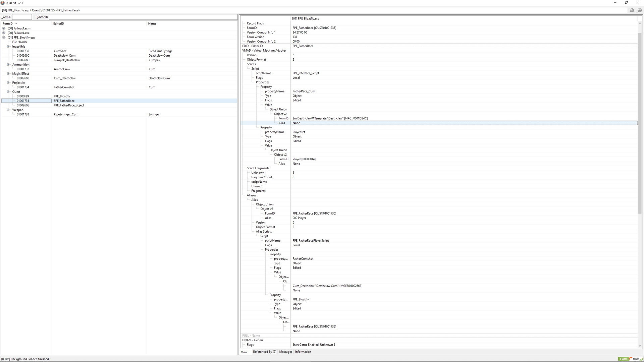
Task: Click the '[01] FPE_Bloatfly.esp' record column header
Action: point(306,19)
